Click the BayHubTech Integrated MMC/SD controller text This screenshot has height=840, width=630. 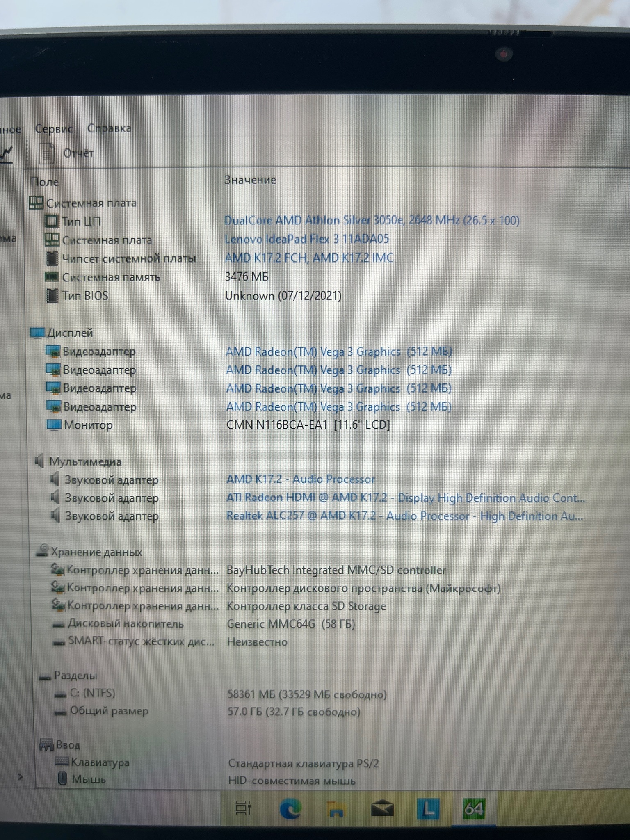[x=336, y=571]
